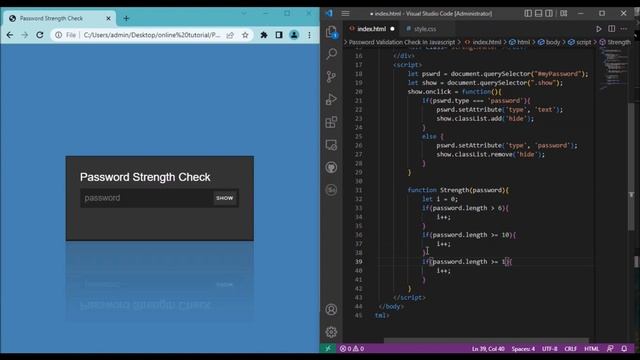Change the line ending via CRLF
640x360 pixels.
570,349
